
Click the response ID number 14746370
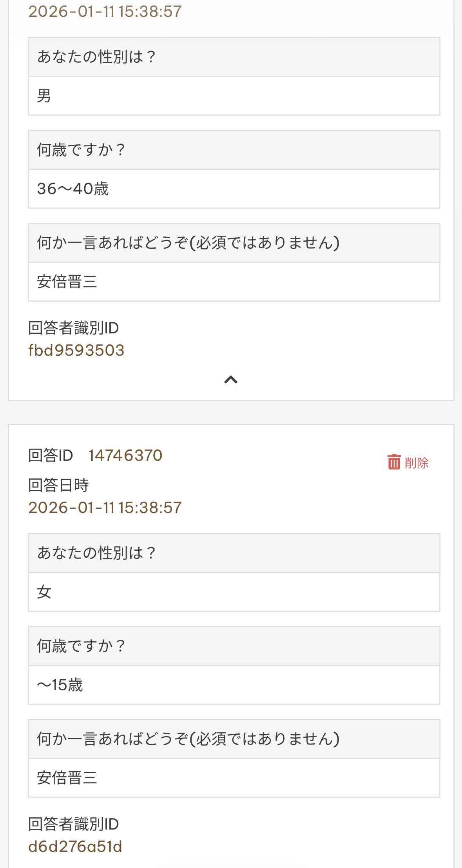[125, 455]
